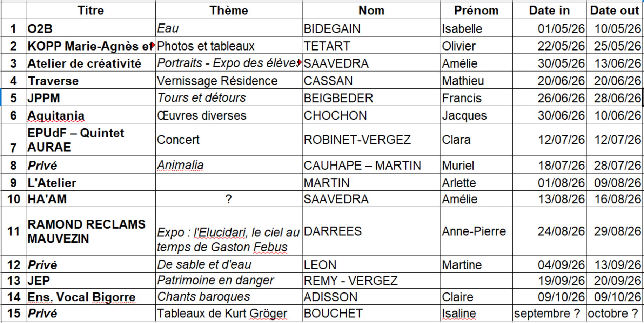The width and height of the screenshot is (644, 323).
Task: Click the Patrimoine en danger cell
Action: [x=229, y=281]
